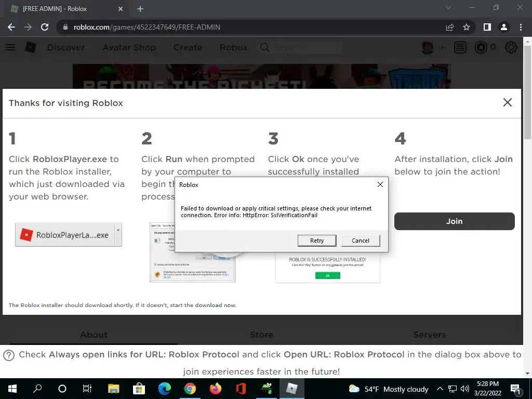Share this page from address bar

pos(450,27)
